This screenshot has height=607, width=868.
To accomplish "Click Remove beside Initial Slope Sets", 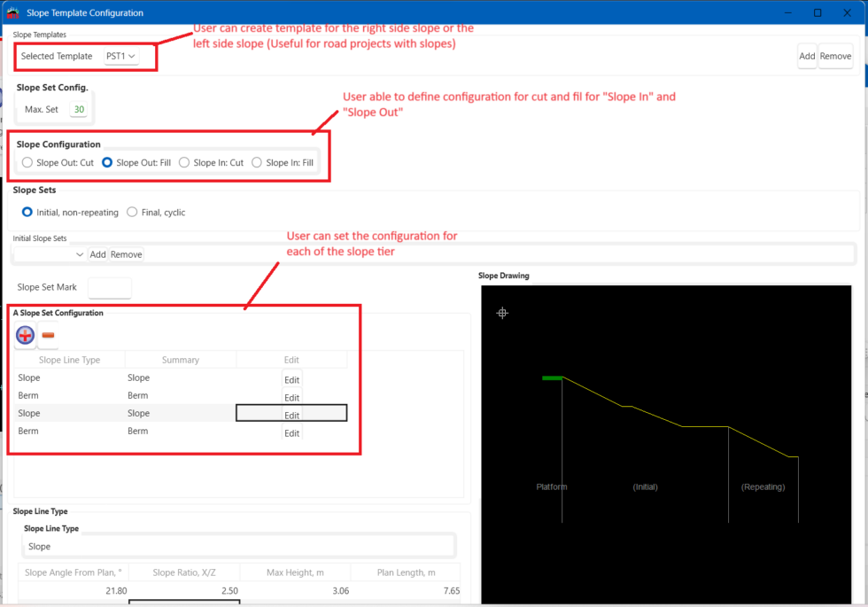I will coord(126,254).
